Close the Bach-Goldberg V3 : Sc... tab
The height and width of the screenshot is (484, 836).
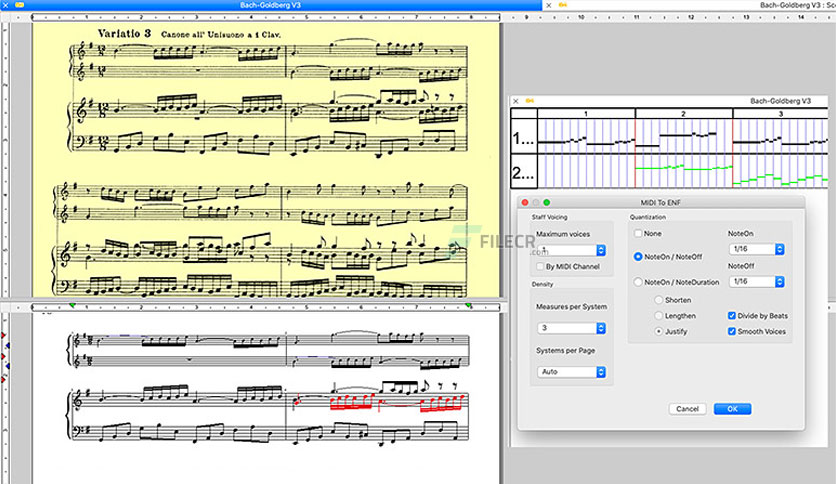click(549, 5)
